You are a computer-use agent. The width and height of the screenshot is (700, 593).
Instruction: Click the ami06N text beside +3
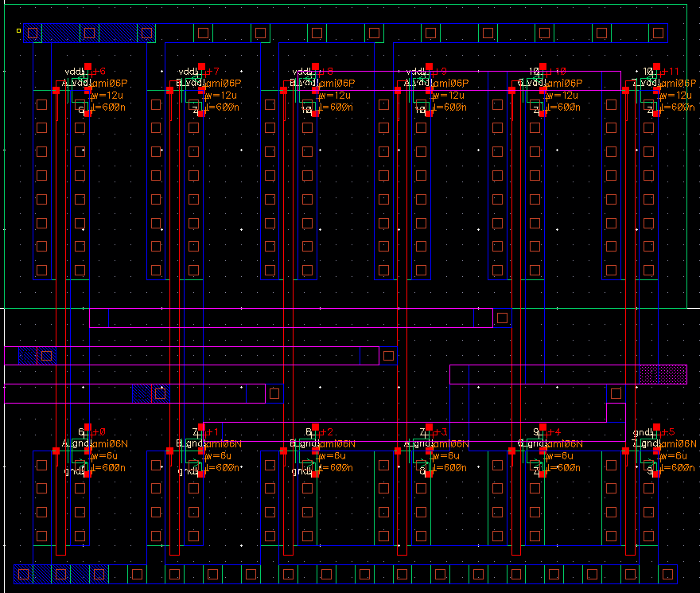(451, 443)
